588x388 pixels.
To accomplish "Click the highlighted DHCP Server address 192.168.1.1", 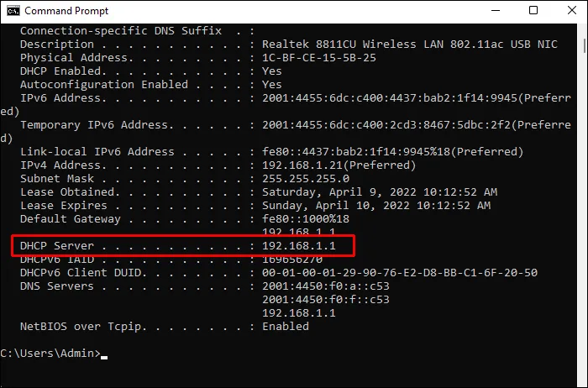I will [299, 246].
